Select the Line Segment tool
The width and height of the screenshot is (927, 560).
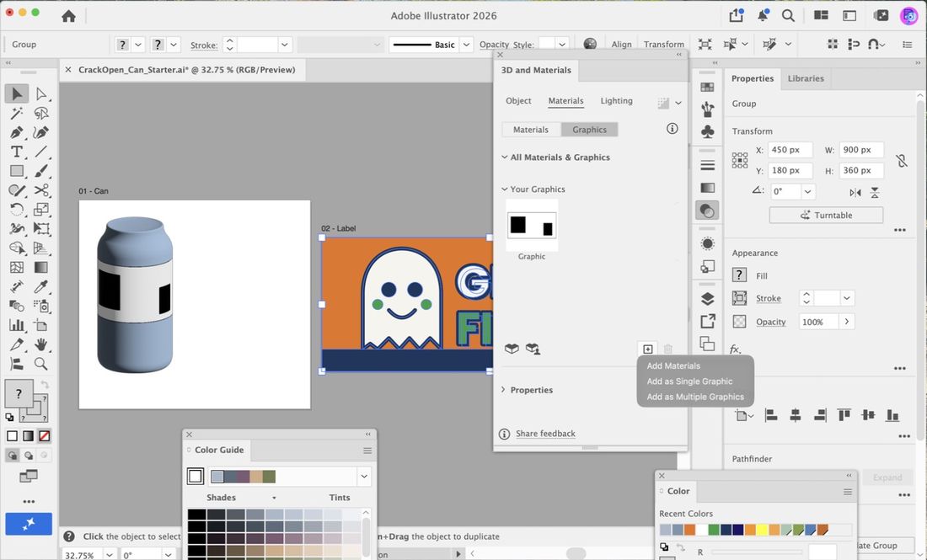click(x=40, y=152)
